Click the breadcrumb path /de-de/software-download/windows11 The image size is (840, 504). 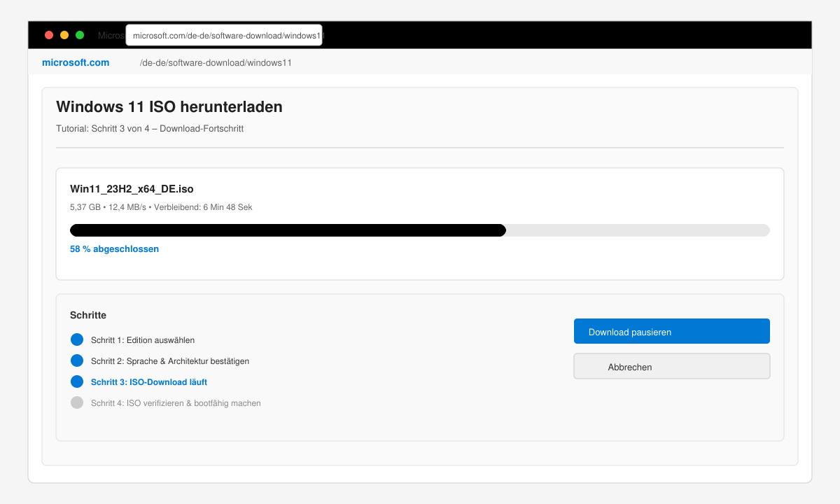pos(216,62)
